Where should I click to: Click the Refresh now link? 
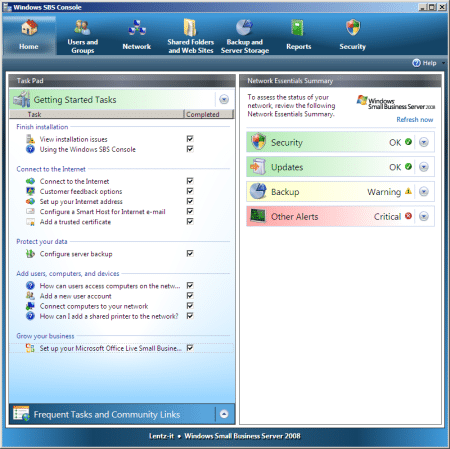pyautogui.click(x=415, y=120)
